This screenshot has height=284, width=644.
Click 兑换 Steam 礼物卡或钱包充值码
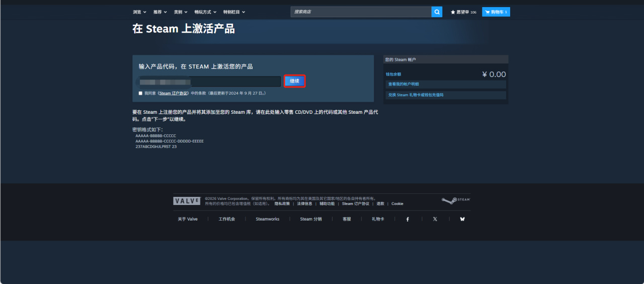coord(446,95)
